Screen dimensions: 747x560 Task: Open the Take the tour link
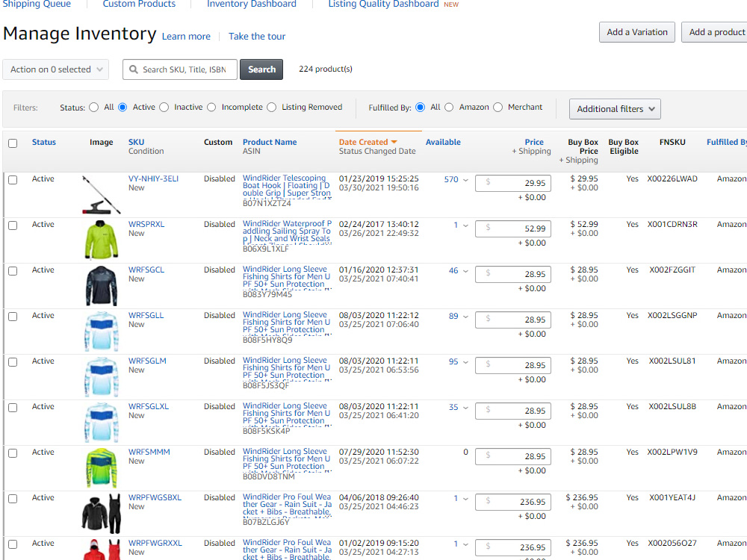pyautogui.click(x=257, y=37)
